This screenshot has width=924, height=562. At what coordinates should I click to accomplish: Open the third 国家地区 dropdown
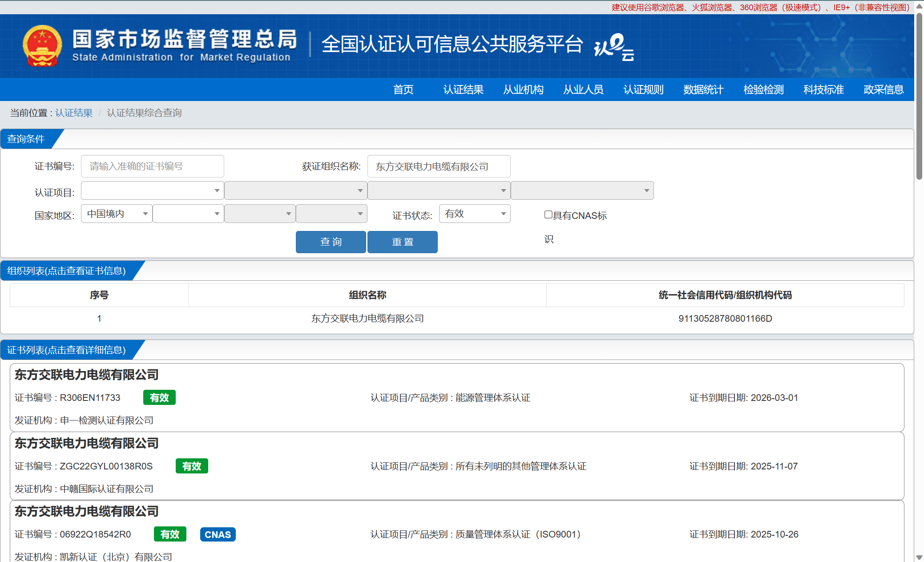260,214
